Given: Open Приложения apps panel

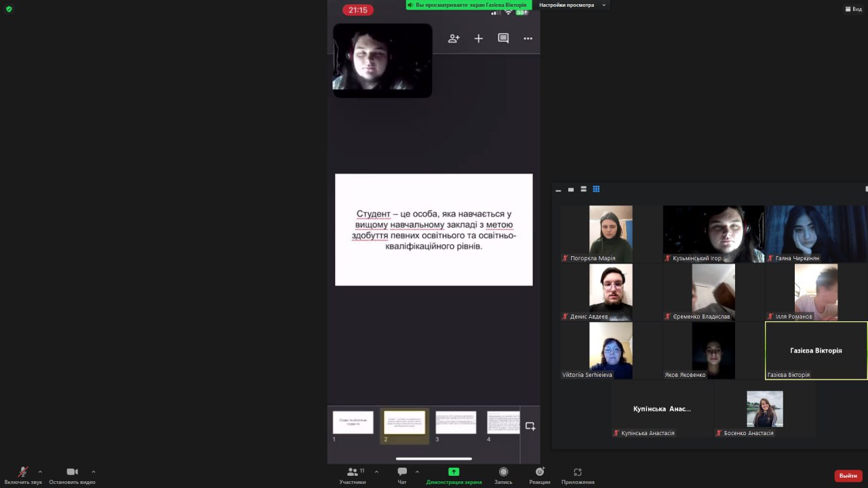Looking at the screenshot, I should [x=578, y=472].
